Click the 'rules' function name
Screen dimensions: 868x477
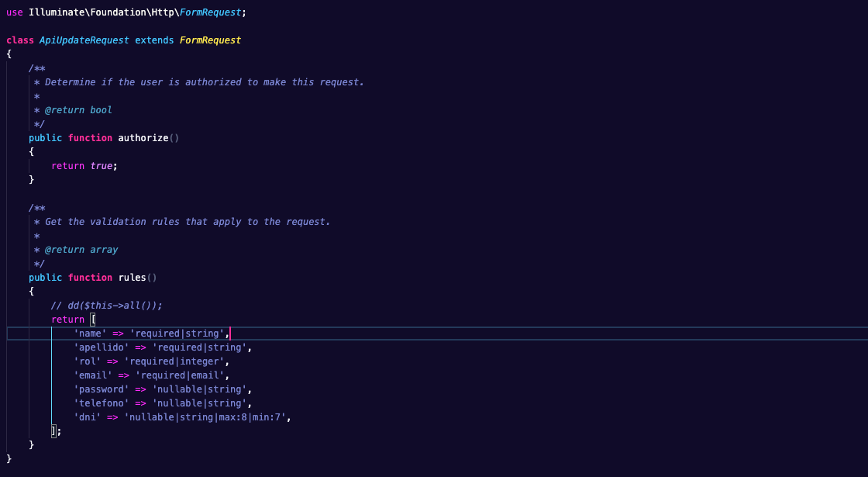[132, 278]
